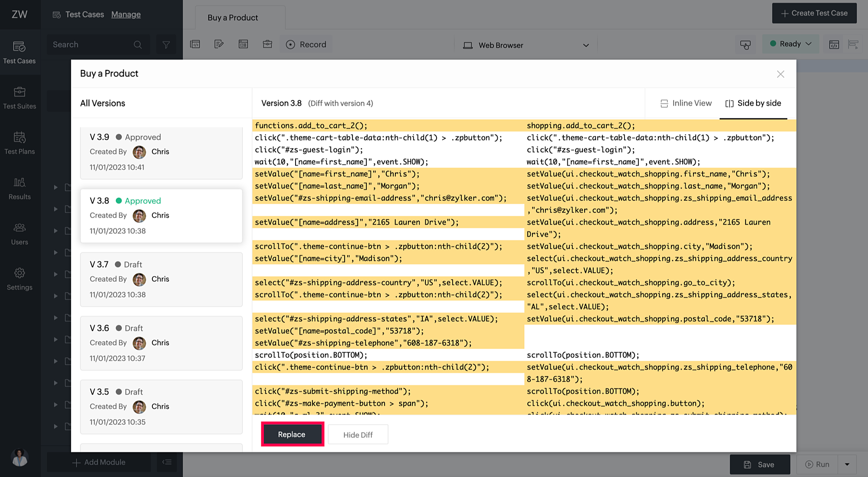The image size is (868, 477).
Task: Click the 'All Versions' heading
Action: pyautogui.click(x=102, y=103)
